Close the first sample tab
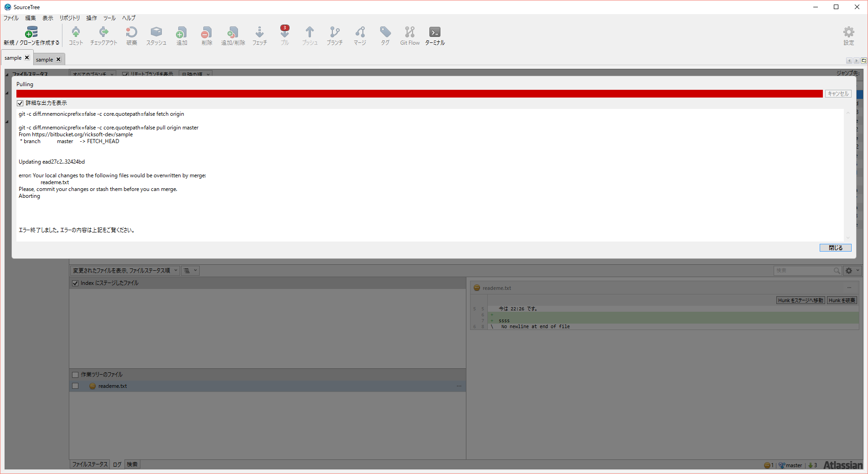The image size is (868, 474). point(27,57)
